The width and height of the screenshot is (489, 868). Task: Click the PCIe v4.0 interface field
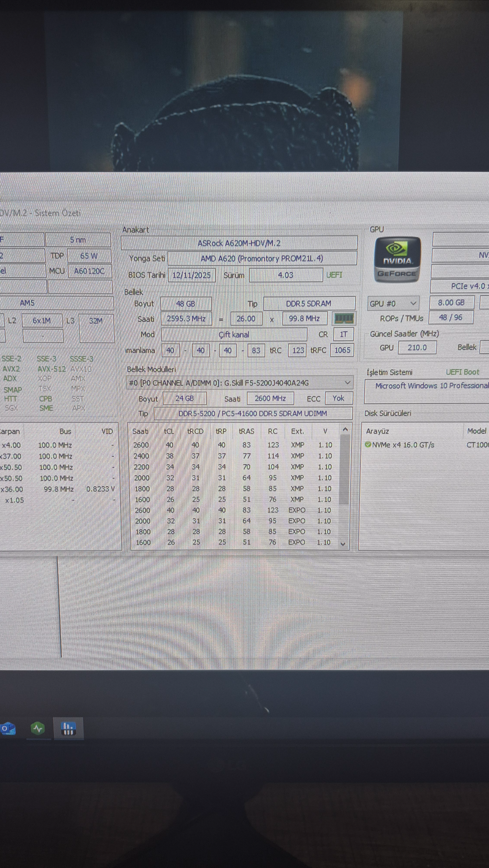click(460, 286)
